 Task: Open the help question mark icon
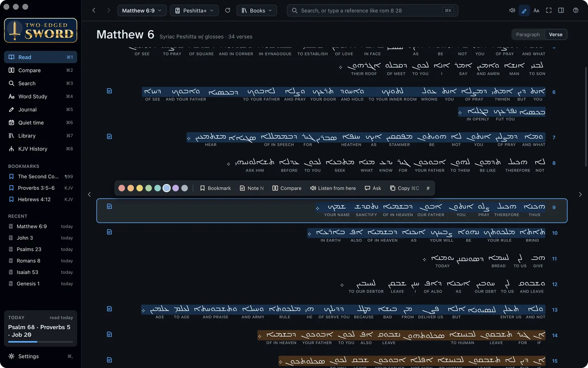coord(576,11)
